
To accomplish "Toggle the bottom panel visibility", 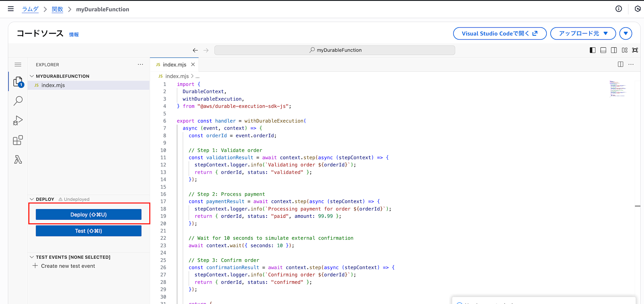I will (603, 50).
